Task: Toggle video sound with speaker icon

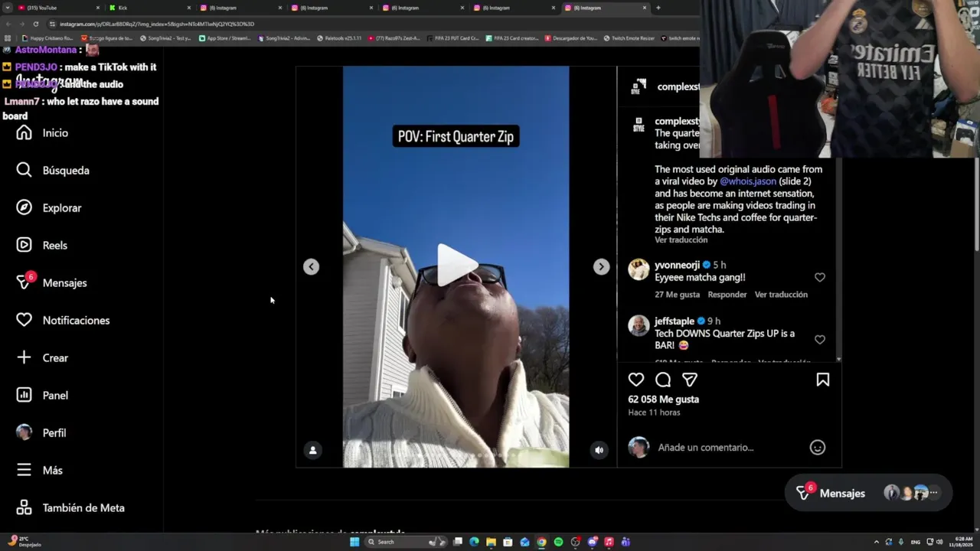Action: [x=599, y=450]
